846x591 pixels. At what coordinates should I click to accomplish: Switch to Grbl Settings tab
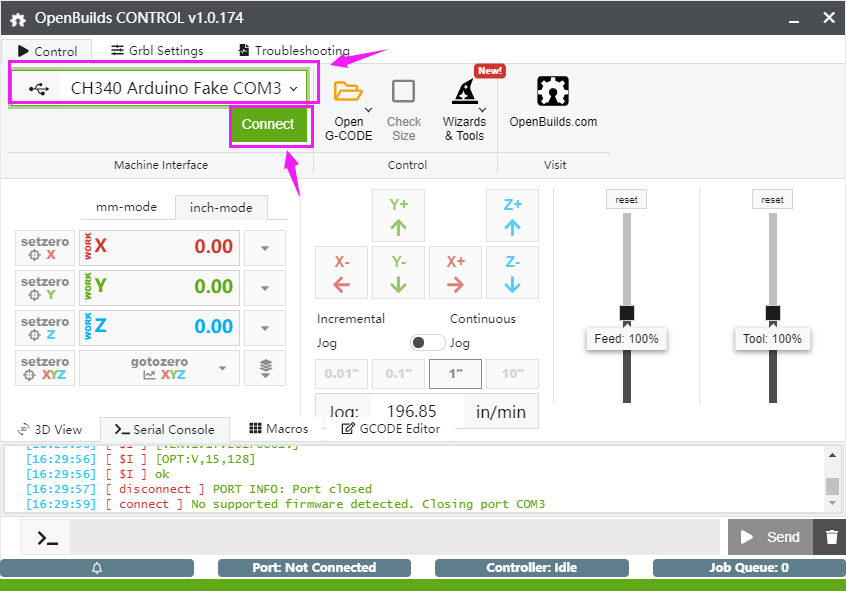(157, 50)
